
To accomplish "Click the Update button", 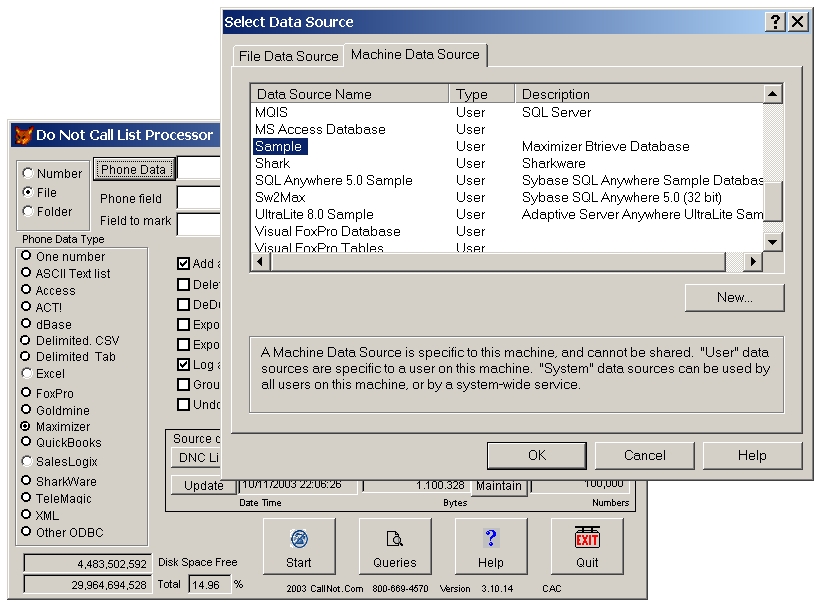I will tap(204, 486).
